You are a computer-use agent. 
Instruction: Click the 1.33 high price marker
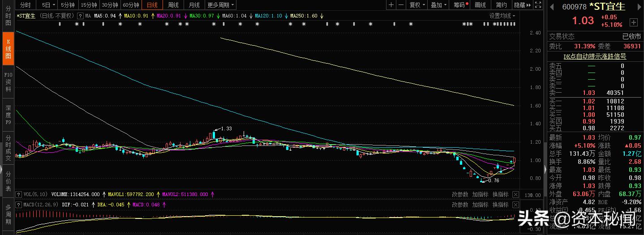click(226, 128)
